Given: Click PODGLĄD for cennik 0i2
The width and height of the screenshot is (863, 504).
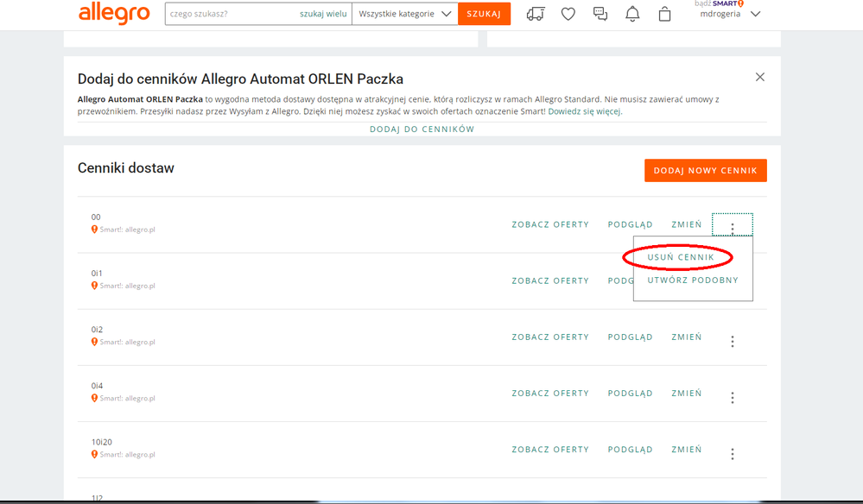Looking at the screenshot, I should [630, 337].
